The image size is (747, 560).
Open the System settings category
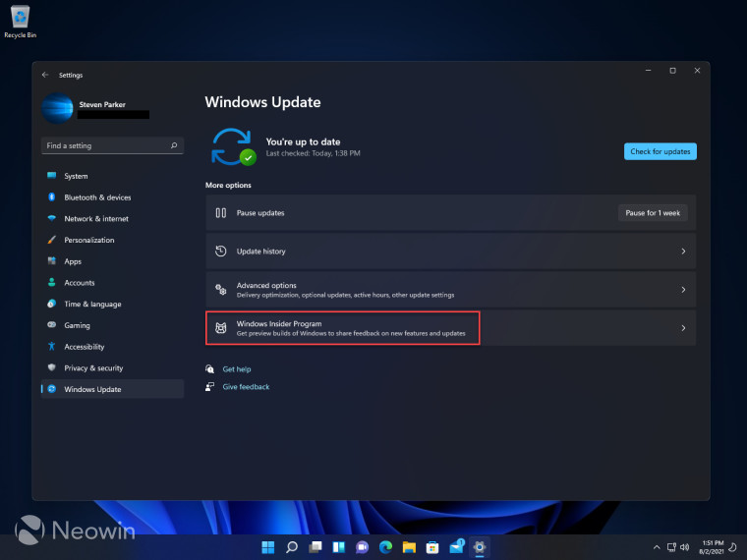coord(112,176)
